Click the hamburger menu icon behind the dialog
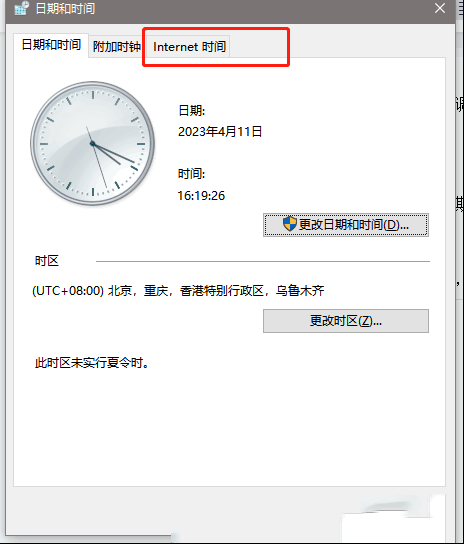The width and height of the screenshot is (464, 544). 461,8
